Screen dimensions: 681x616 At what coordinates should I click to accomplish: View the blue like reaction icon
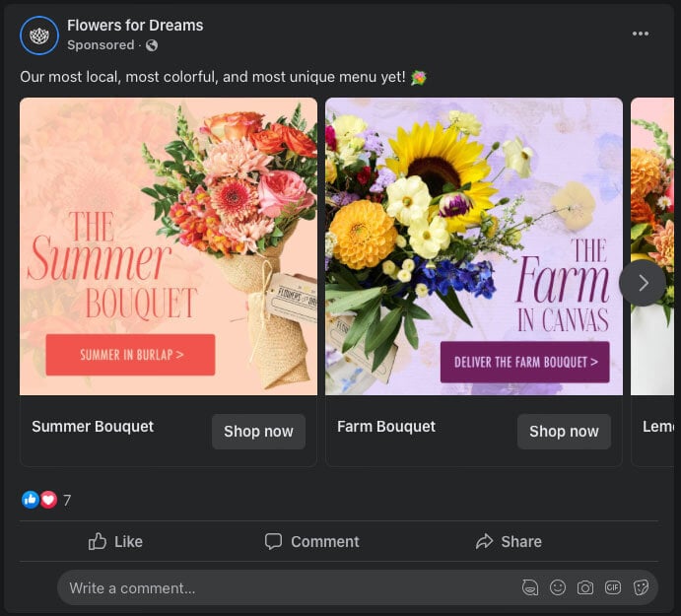pyautogui.click(x=31, y=500)
